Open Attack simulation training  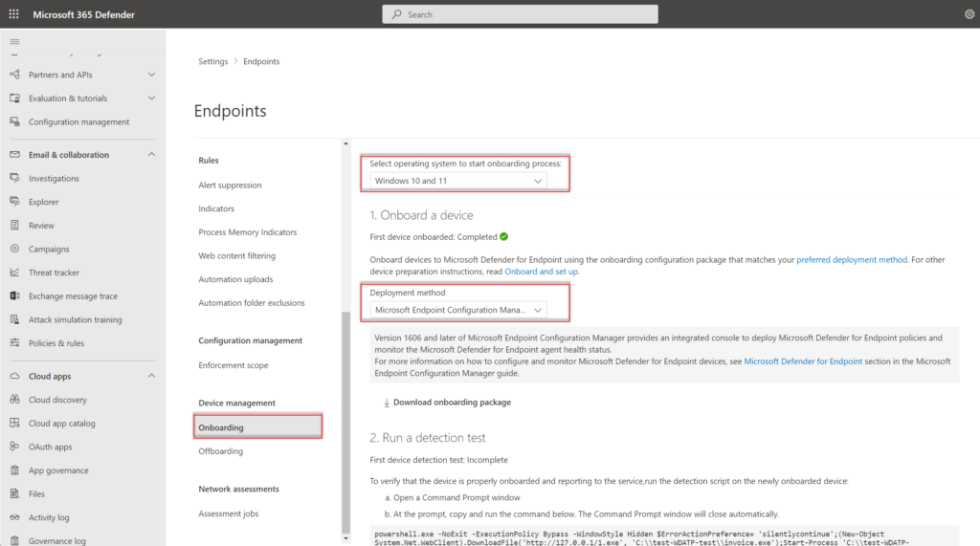(75, 319)
